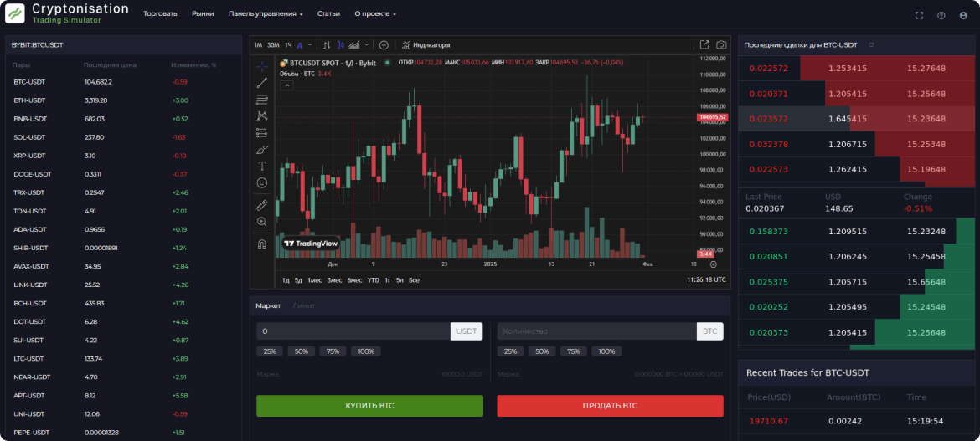
Task: Toggle the magnet mode in chart
Action: point(262,244)
